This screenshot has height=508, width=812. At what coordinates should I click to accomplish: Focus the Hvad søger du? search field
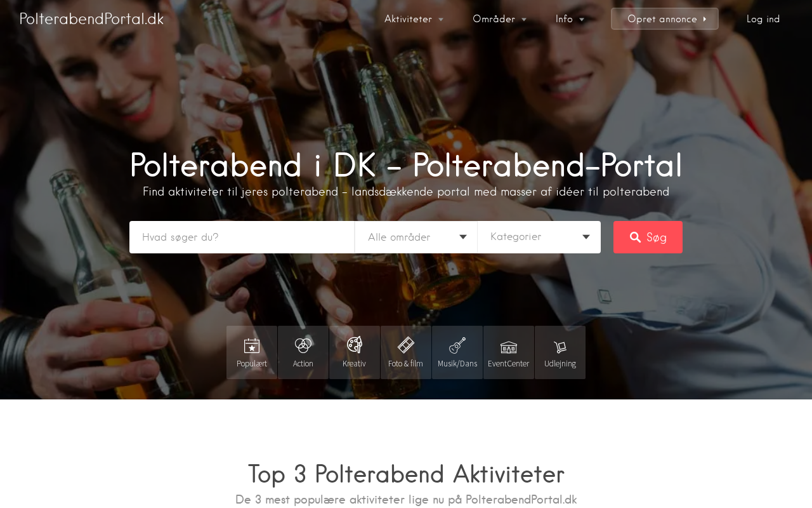(242, 237)
